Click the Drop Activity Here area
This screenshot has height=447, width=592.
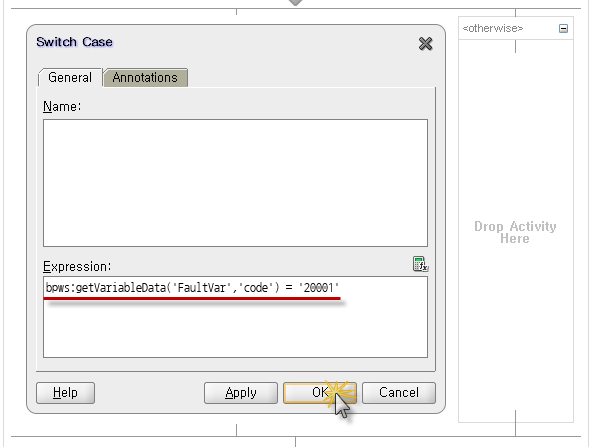pyautogui.click(x=515, y=232)
